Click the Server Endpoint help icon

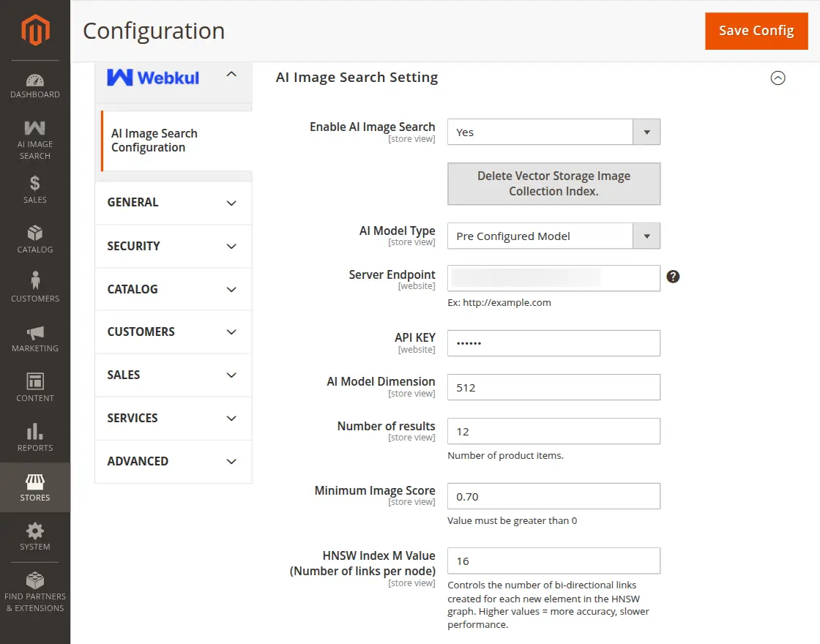(x=673, y=277)
